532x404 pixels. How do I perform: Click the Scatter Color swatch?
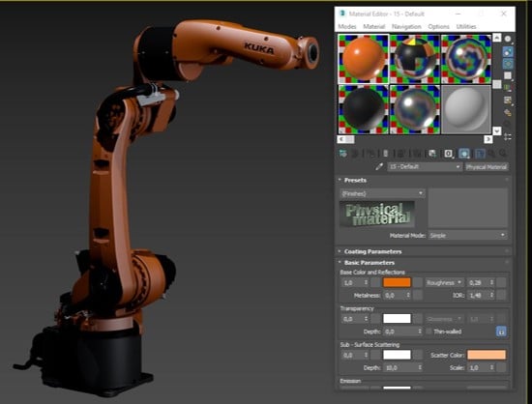487,355
